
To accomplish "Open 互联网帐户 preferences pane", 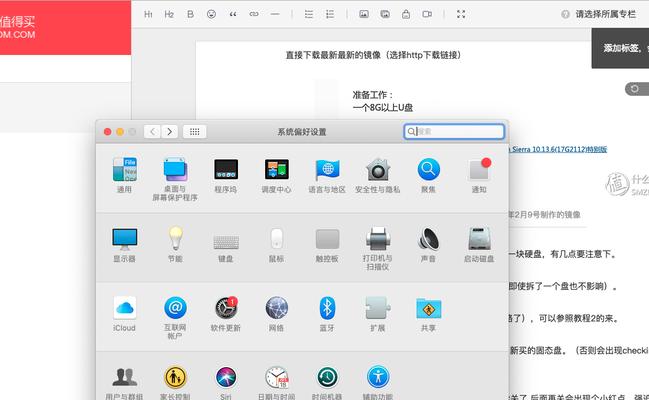I will click(x=175, y=318).
